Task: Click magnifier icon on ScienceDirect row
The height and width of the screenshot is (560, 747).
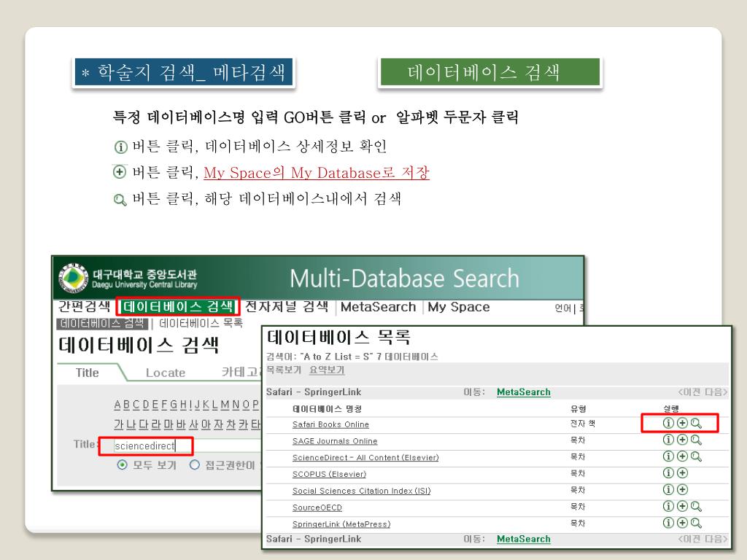Action: (696, 456)
